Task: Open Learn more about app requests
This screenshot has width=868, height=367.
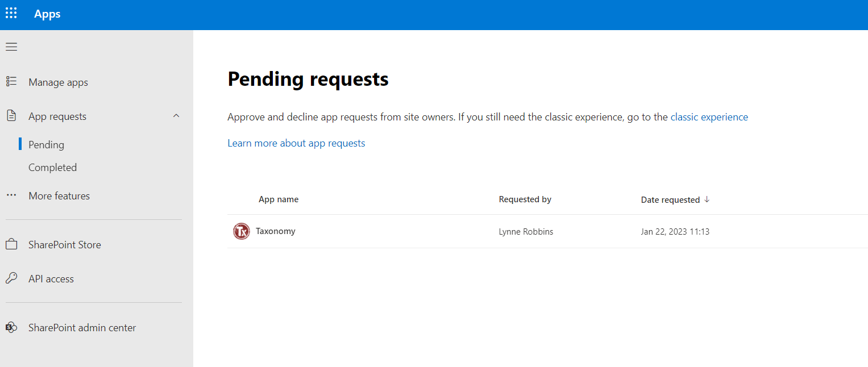Action: (x=296, y=143)
